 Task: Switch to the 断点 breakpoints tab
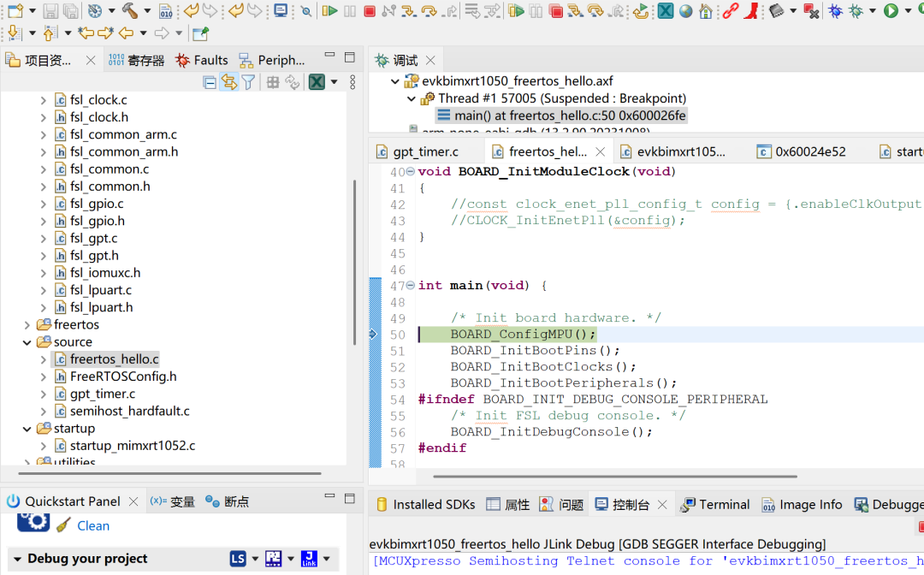click(227, 501)
